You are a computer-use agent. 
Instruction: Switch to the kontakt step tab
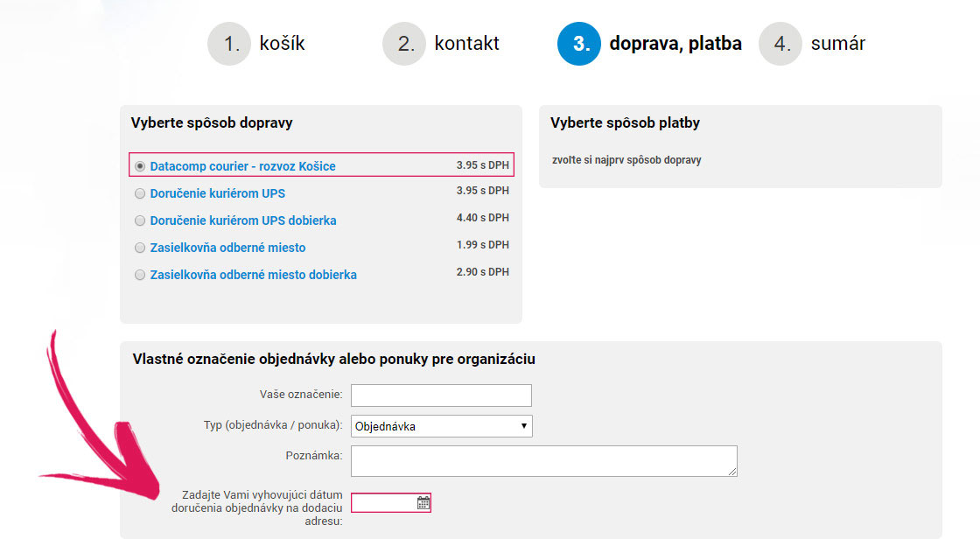[466, 44]
